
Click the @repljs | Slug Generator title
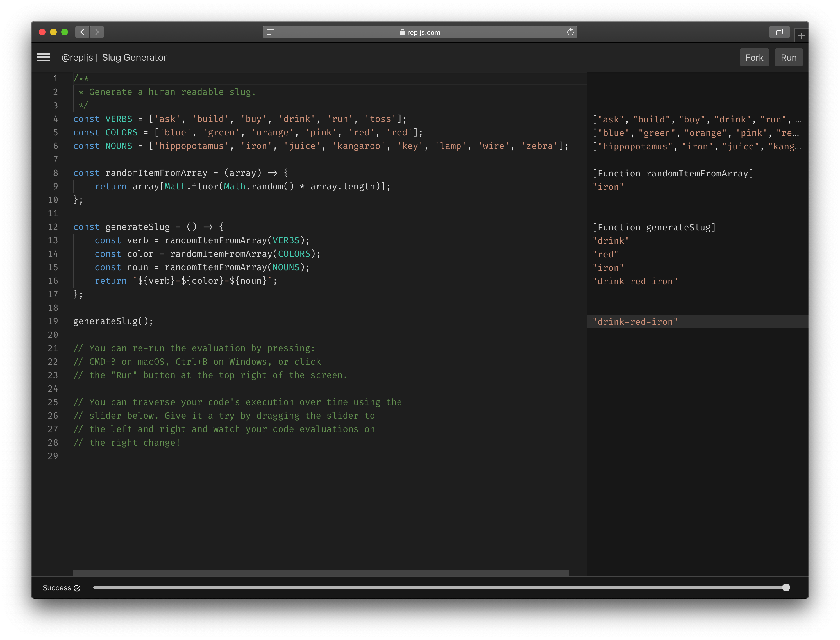[x=114, y=57]
